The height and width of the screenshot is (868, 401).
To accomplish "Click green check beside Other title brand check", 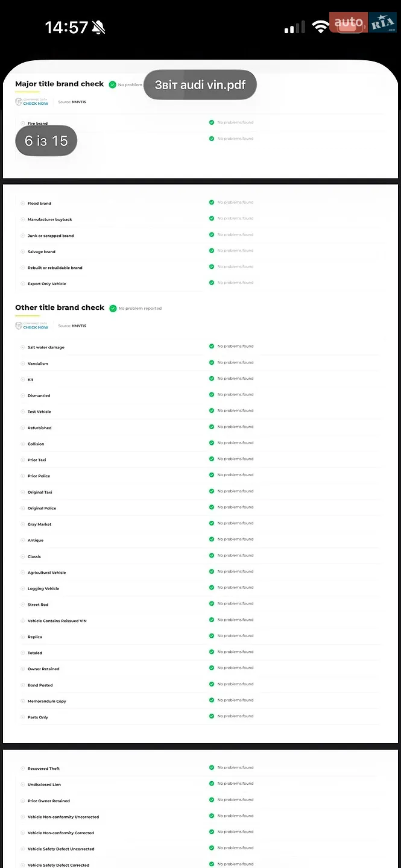I will point(113,308).
